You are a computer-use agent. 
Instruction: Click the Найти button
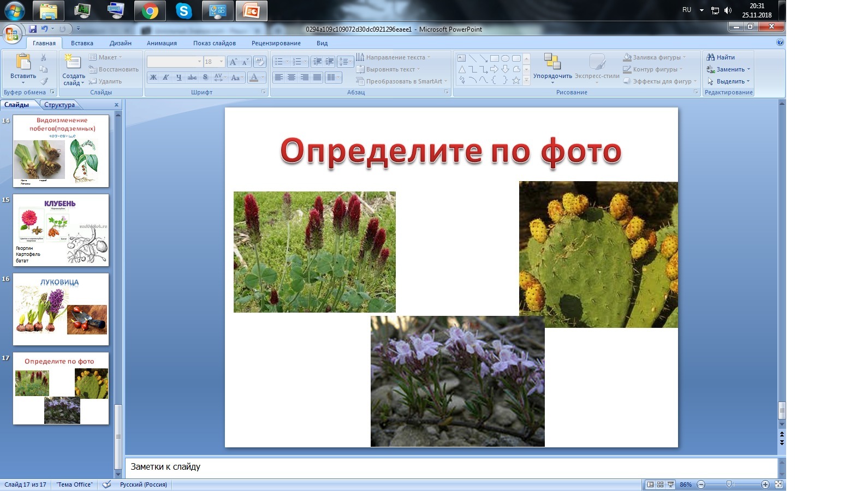(721, 57)
